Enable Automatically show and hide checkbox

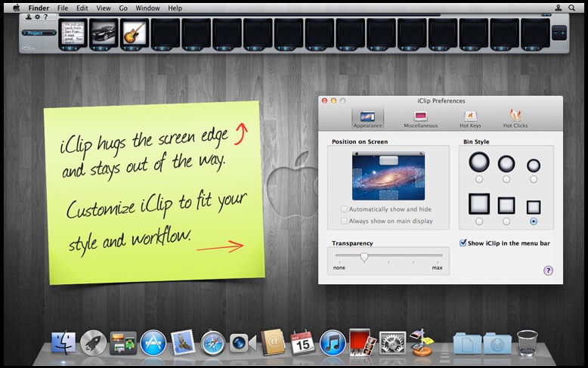point(345,209)
